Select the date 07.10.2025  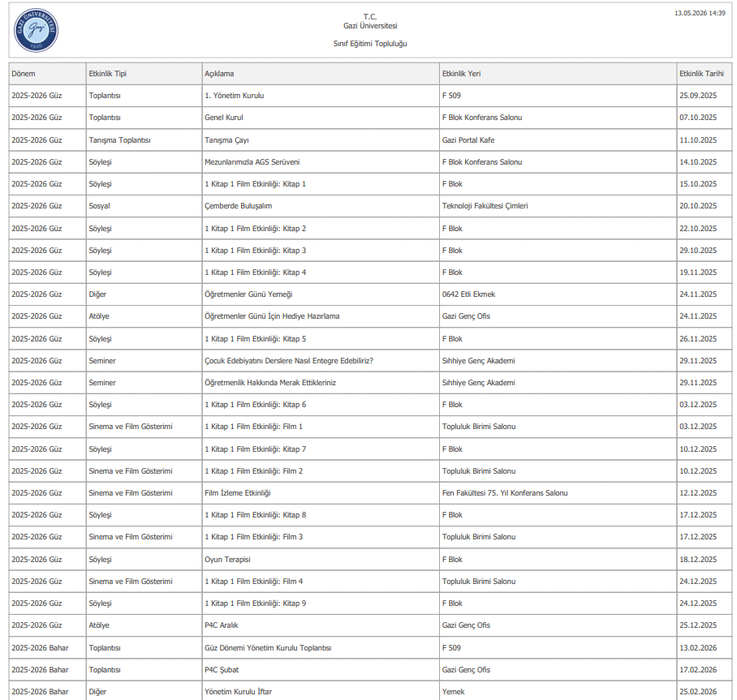pos(704,118)
